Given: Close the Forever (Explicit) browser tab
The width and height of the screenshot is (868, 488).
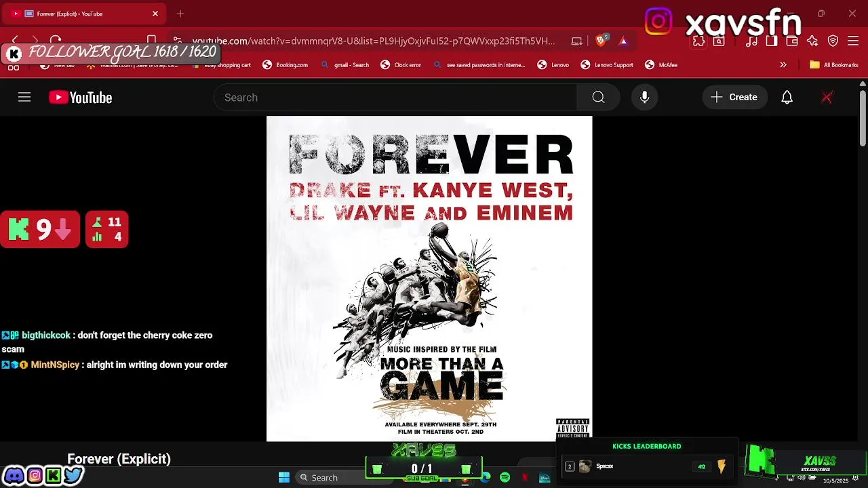Looking at the screenshot, I should [x=155, y=14].
